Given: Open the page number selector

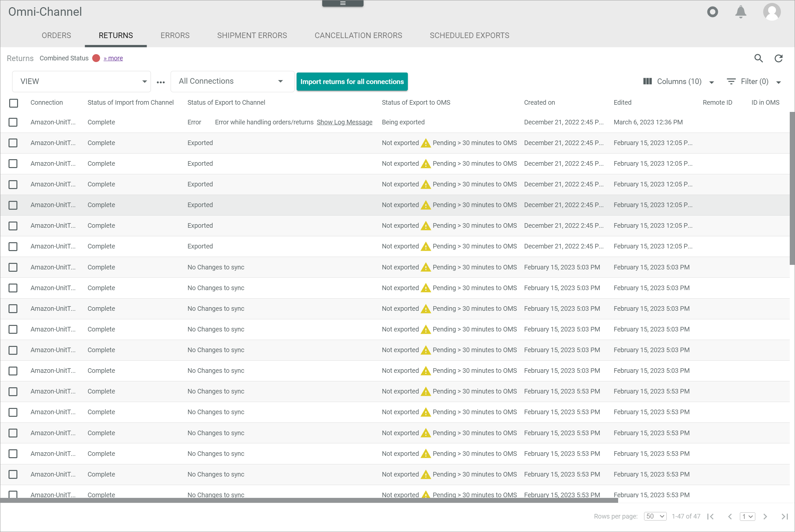Looking at the screenshot, I should point(747,516).
